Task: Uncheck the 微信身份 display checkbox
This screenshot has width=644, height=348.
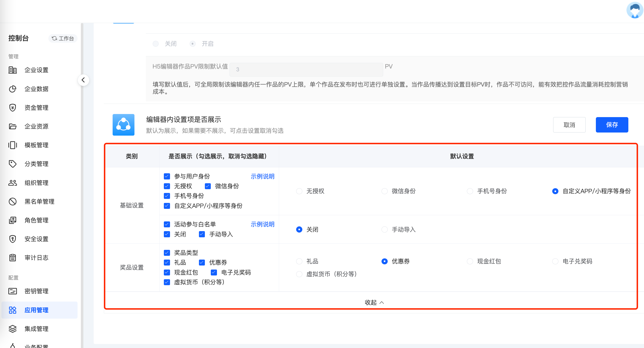Action: (208, 186)
